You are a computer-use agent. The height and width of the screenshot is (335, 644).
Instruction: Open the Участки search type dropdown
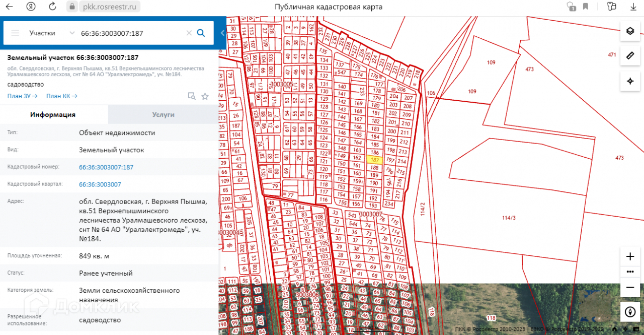pyautogui.click(x=51, y=33)
